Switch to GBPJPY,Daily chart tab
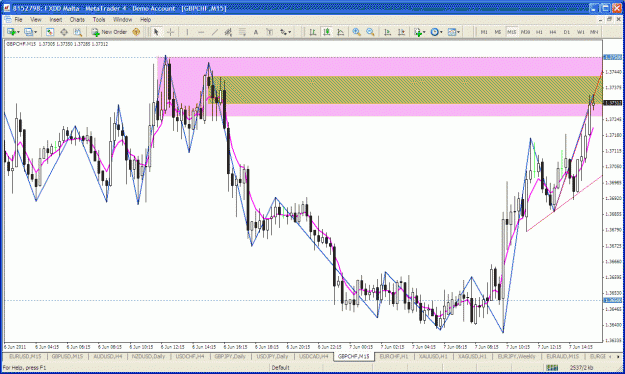 (230, 356)
